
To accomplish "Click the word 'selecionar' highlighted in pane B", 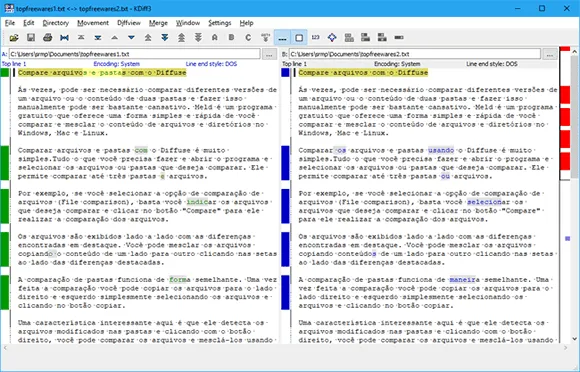I will 489,202.
